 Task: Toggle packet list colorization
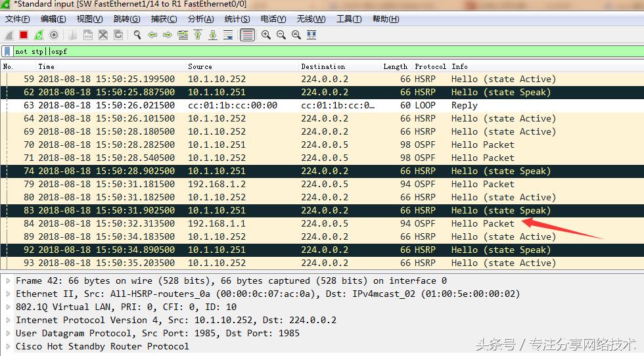point(247,35)
